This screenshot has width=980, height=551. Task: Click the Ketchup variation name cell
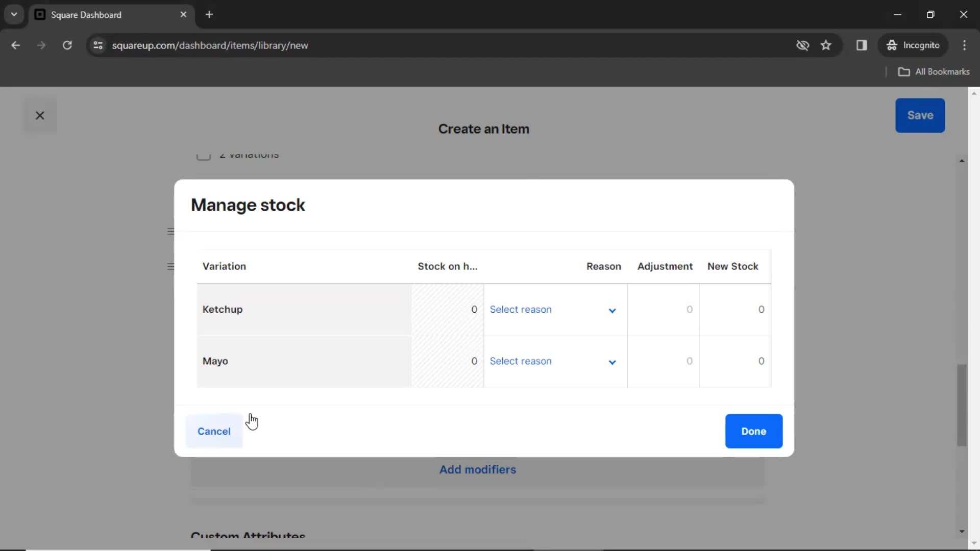pyautogui.click(x=304, y=310)
